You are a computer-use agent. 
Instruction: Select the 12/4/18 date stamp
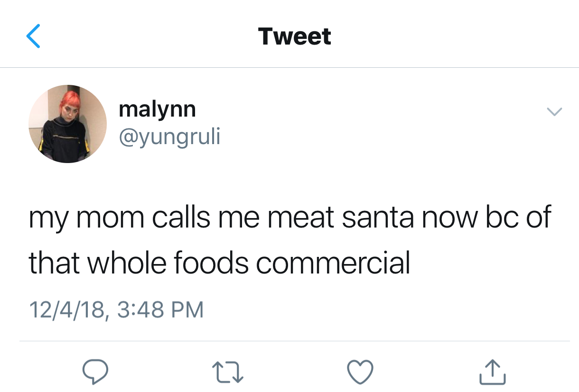tap(67, 310)
